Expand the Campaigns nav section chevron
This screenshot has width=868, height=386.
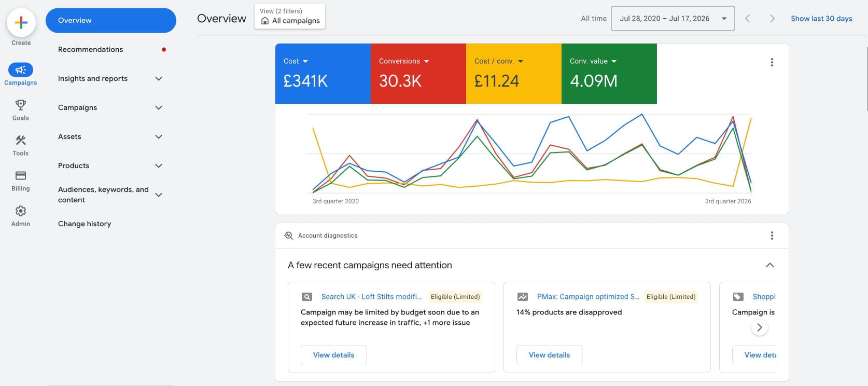click(x=159, y=108)
